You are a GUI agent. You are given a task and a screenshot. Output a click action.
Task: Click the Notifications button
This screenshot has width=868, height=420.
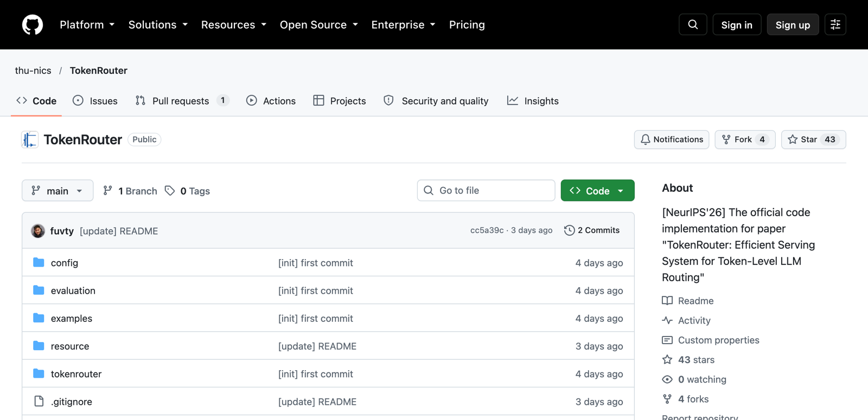[672, 139]
